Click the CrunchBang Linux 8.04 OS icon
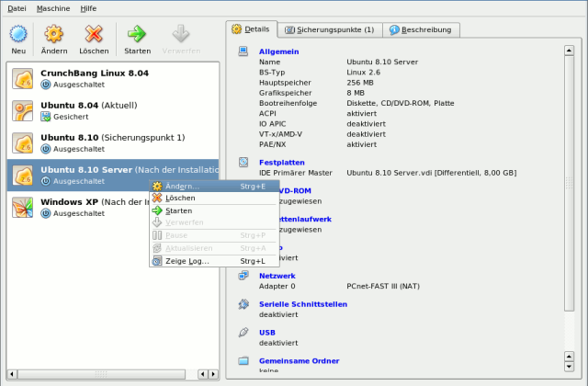588x386 pixels. pos(22,78)
